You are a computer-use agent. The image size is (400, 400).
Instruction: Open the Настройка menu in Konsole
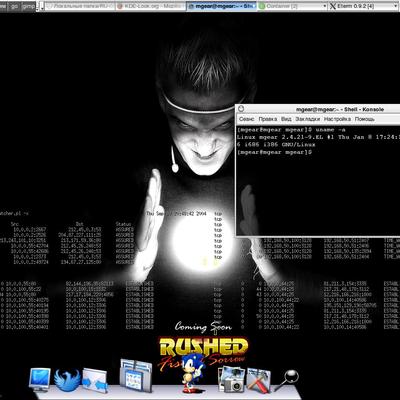(x=337, y=119)
